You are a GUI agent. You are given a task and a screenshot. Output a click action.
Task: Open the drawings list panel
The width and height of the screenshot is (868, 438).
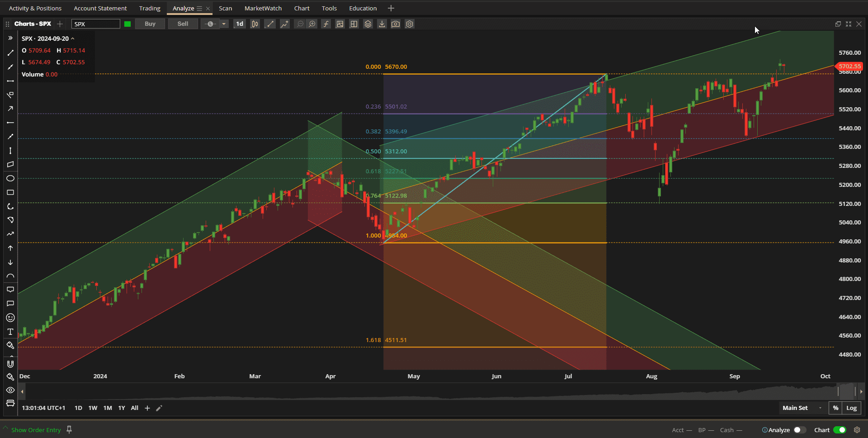pyautogui.click(x=10, y=403)
